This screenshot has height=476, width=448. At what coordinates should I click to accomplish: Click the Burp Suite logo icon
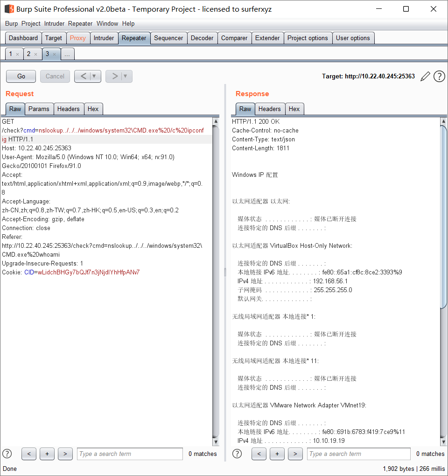9,9
